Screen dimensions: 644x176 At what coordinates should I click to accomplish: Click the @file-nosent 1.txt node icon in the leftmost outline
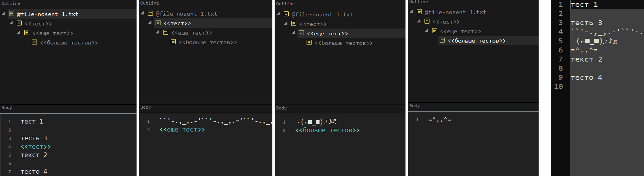12,14
